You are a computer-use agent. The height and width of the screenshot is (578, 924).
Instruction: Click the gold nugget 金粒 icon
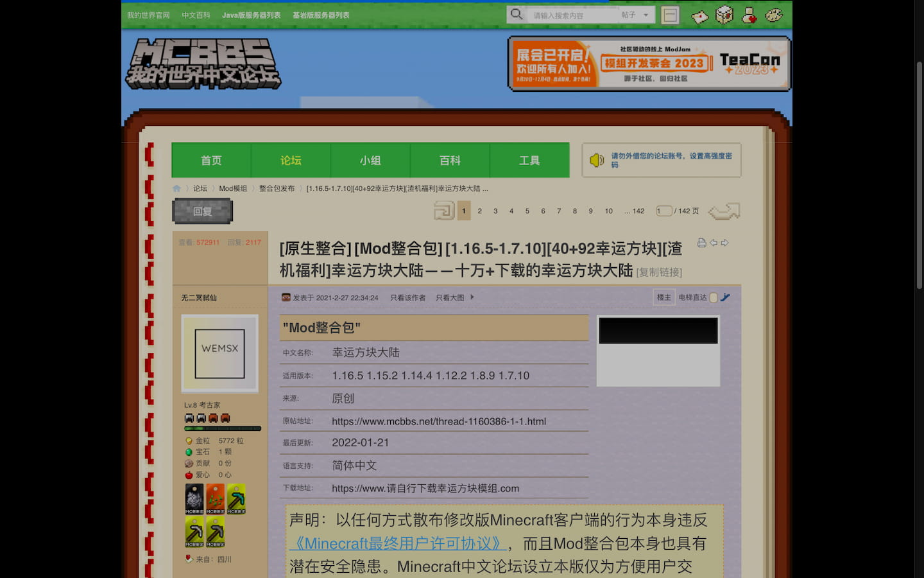pyautogui.click(x=189, y=441)
